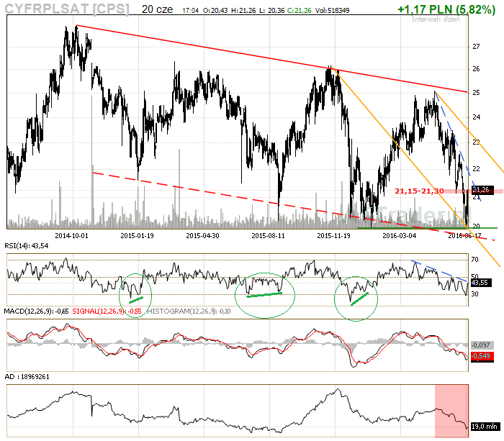504x441 pixels.
Task: Click the signal value tag -0,549
Action: tap(481, 356)
